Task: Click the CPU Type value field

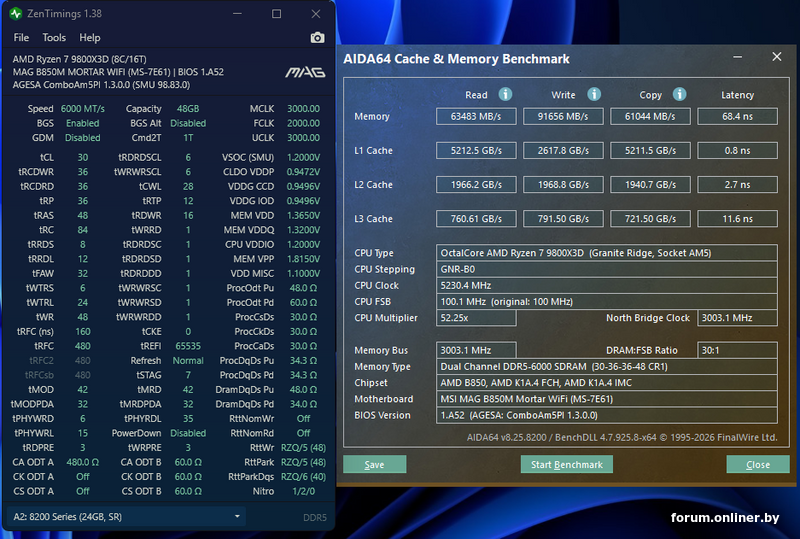Action: coord(607,253)
